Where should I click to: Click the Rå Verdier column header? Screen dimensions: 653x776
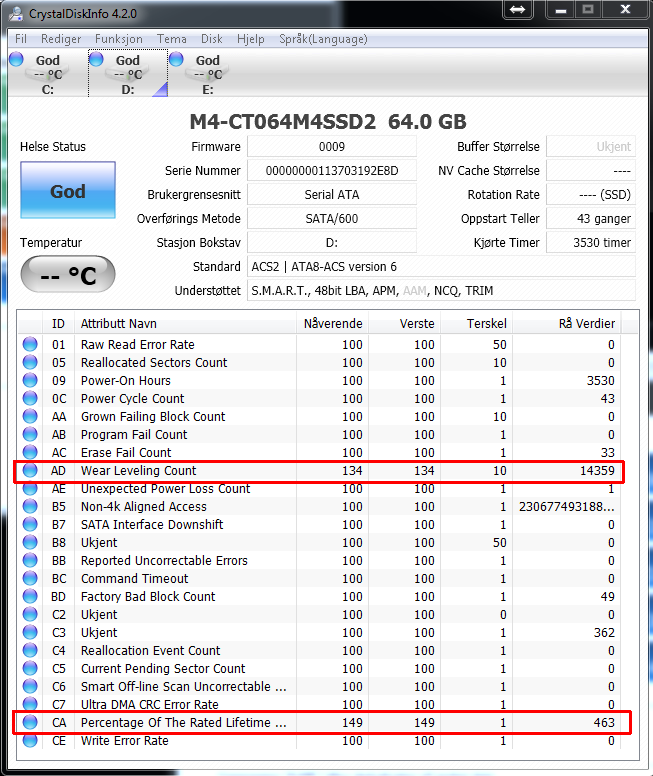(567, 324)
